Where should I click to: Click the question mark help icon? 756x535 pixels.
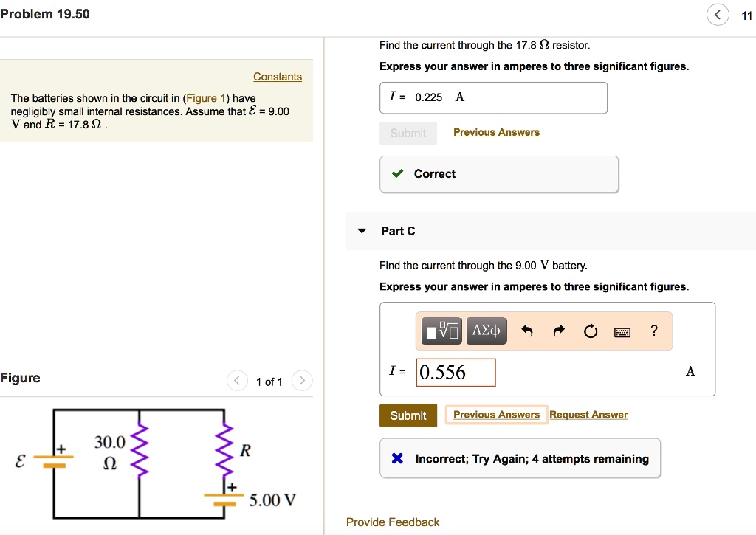point(653,331)
